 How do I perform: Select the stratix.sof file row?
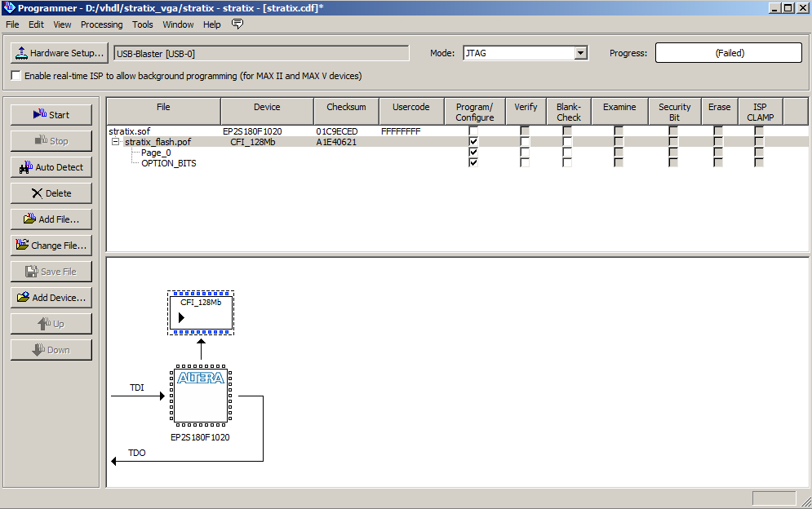pyautogui.click(x=457, y=131)
